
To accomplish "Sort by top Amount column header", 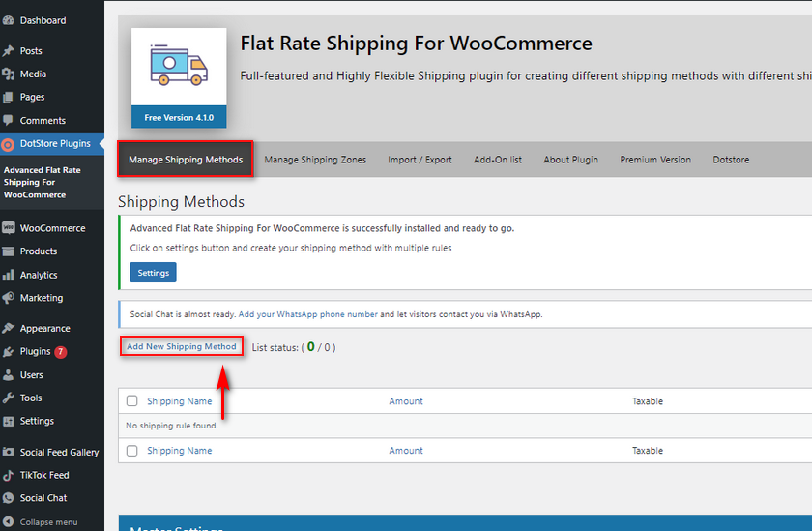I will click(406, 401).
